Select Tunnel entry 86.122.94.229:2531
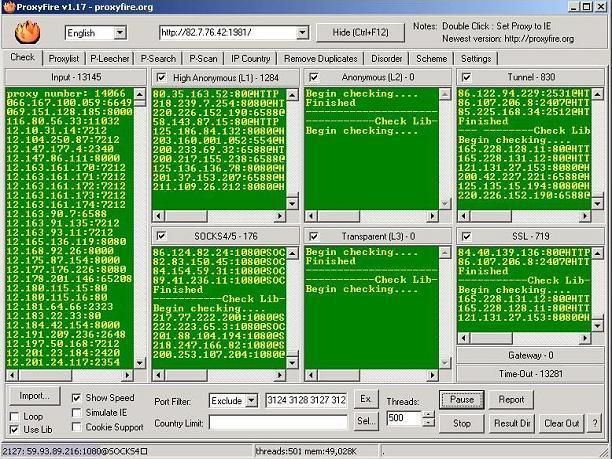The height and width of the screenshot is (459, 612). (523, 94)
